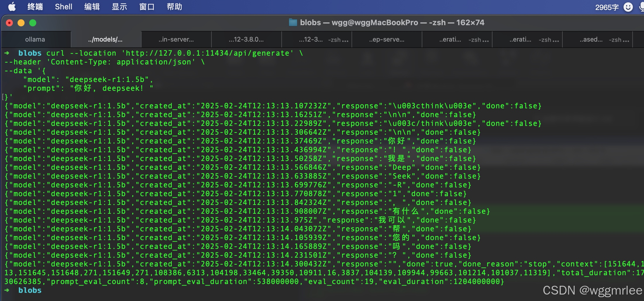Open the 窗口 menu
The width and height of the screenshot is (644, 301).
pos(147,7)
